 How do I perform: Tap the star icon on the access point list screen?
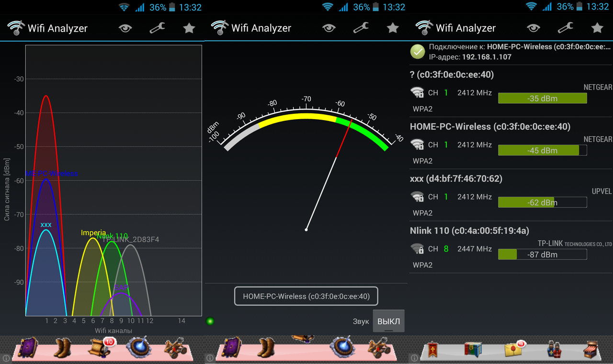pyautogui.click(x=597, y=28)
